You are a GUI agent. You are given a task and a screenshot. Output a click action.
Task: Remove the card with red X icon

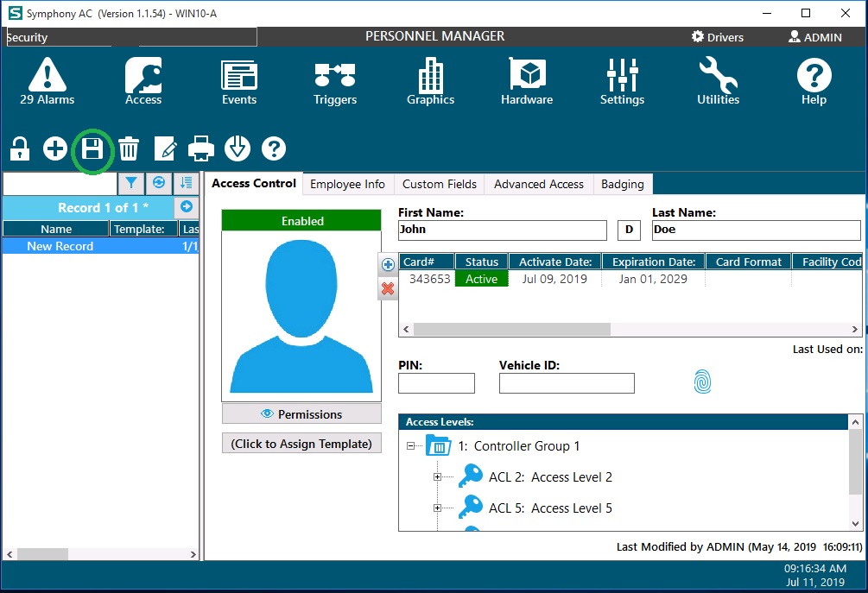pos(388,288)
